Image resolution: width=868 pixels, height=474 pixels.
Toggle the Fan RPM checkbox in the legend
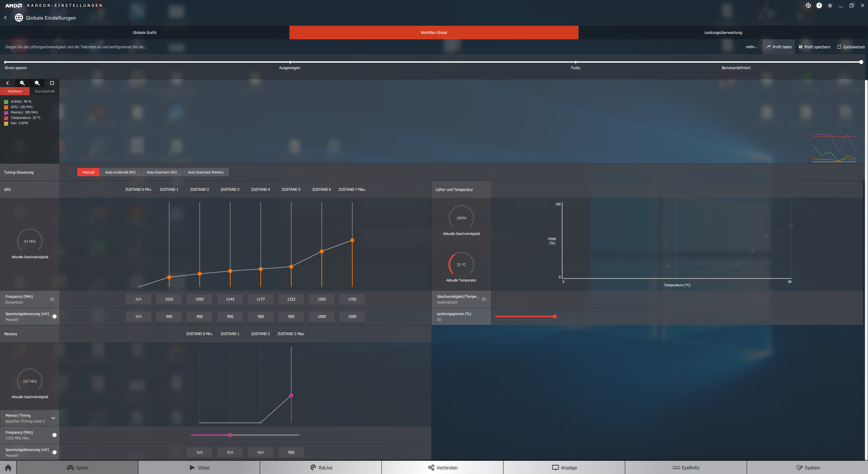(x=6, y=123)
